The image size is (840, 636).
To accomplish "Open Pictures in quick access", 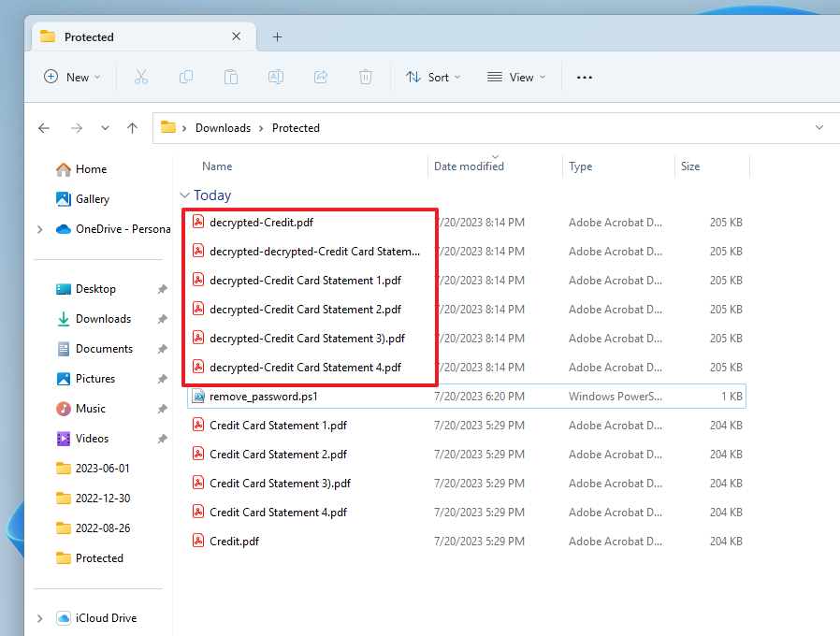I will (x=86, y=380).
